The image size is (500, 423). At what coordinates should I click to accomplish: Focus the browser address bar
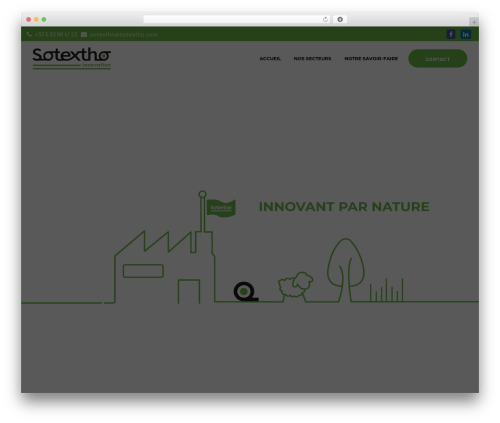tap(237, 19)
